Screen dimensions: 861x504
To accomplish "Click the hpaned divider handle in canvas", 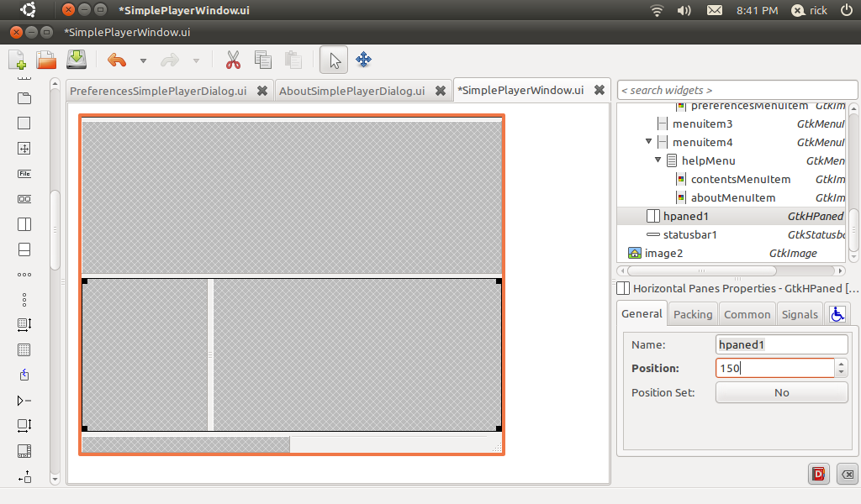I will pos(210,354).
